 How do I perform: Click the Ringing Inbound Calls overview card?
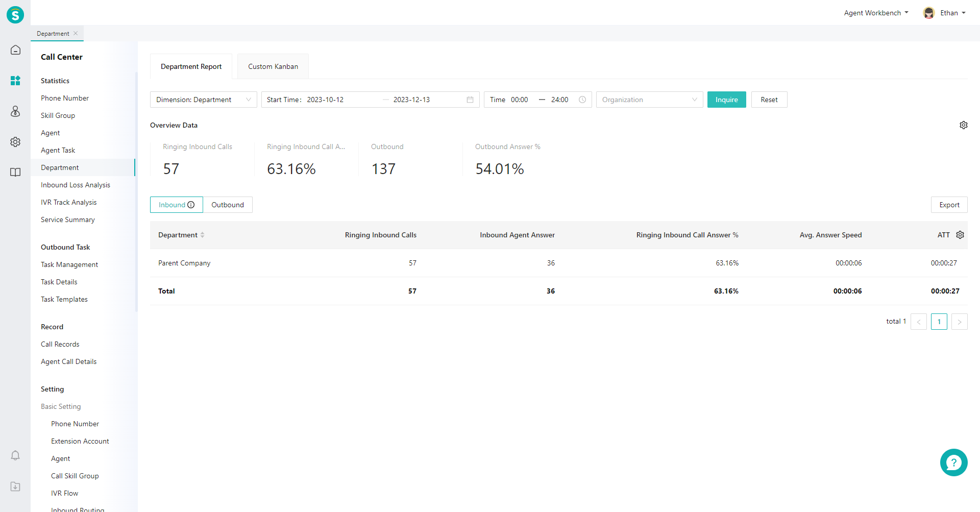[x=202, y=159]
